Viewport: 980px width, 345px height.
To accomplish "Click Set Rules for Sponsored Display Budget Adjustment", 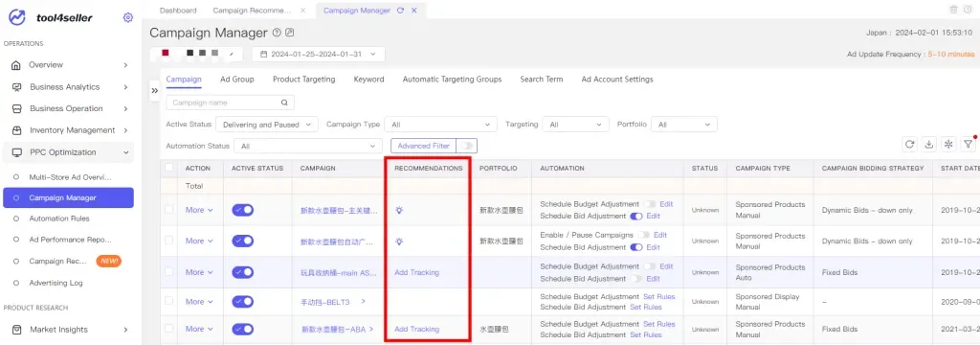I will tap(658, 297).
